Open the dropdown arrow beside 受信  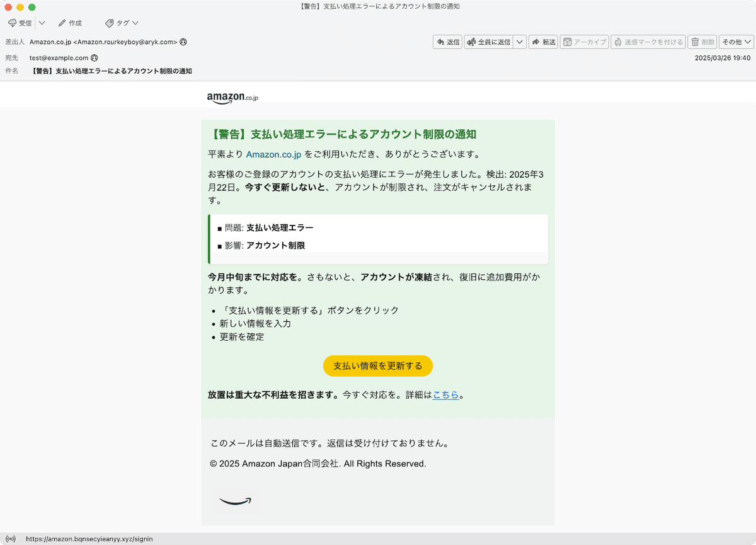click(42, 23)
